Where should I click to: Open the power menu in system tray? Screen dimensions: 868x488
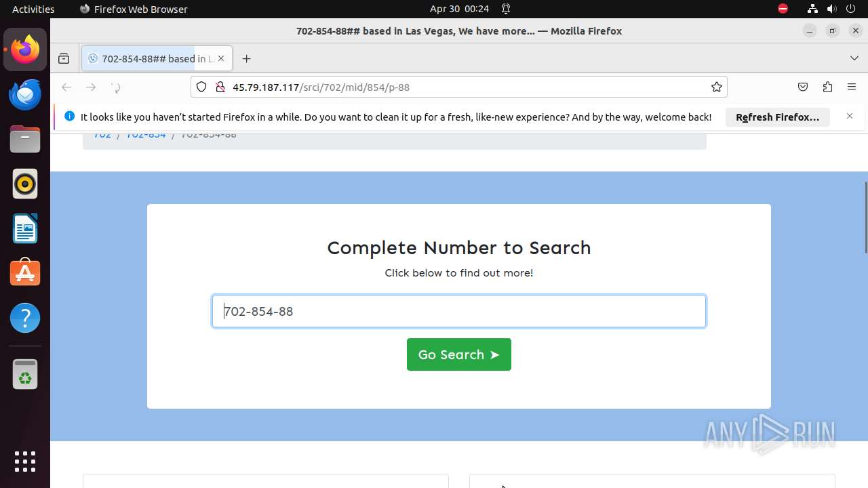coord(851,9)
